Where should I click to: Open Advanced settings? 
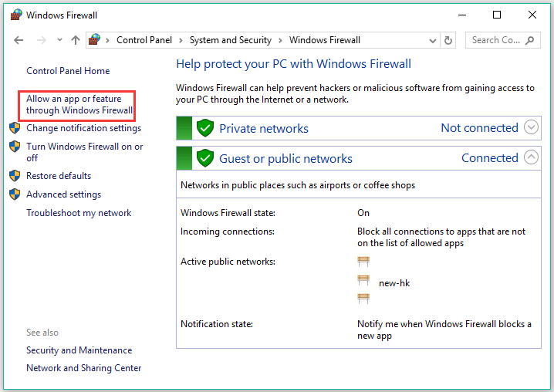pos(63,194)
